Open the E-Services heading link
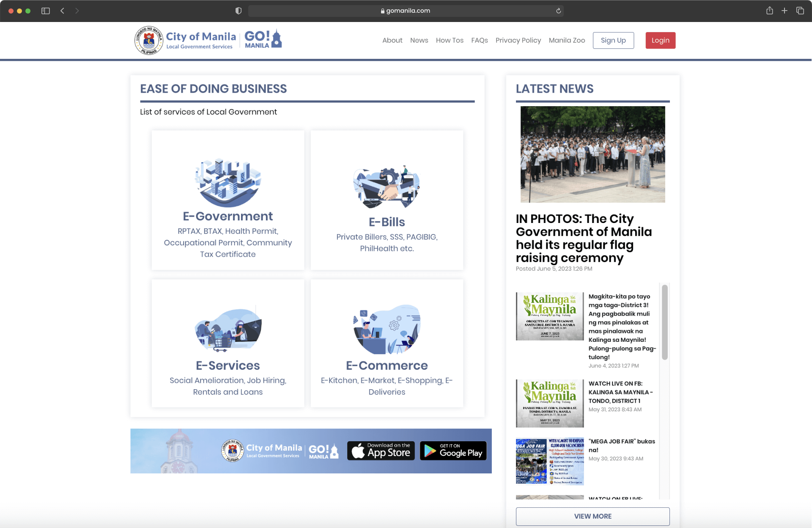The height and width of the screenshot is (528, 812). 228,366
